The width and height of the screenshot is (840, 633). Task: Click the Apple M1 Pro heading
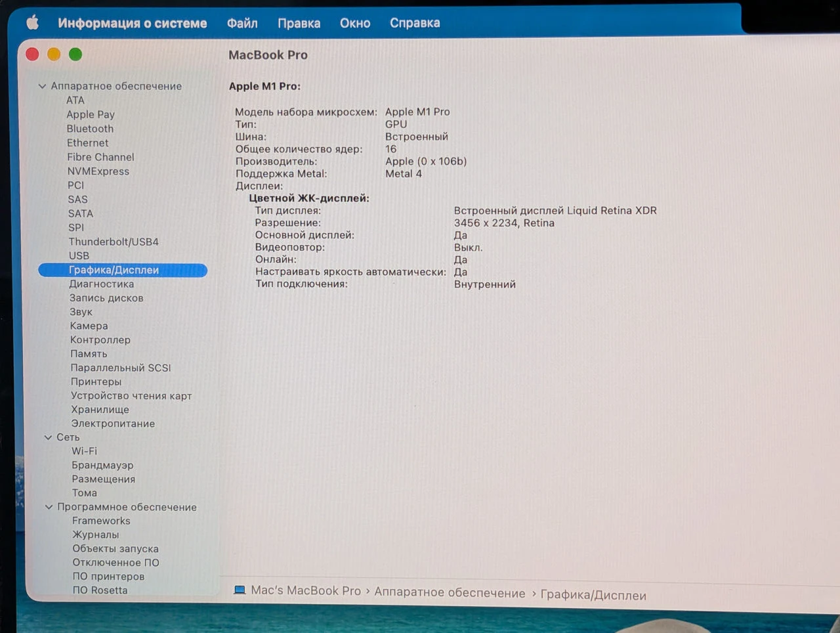tap(264, 86)
